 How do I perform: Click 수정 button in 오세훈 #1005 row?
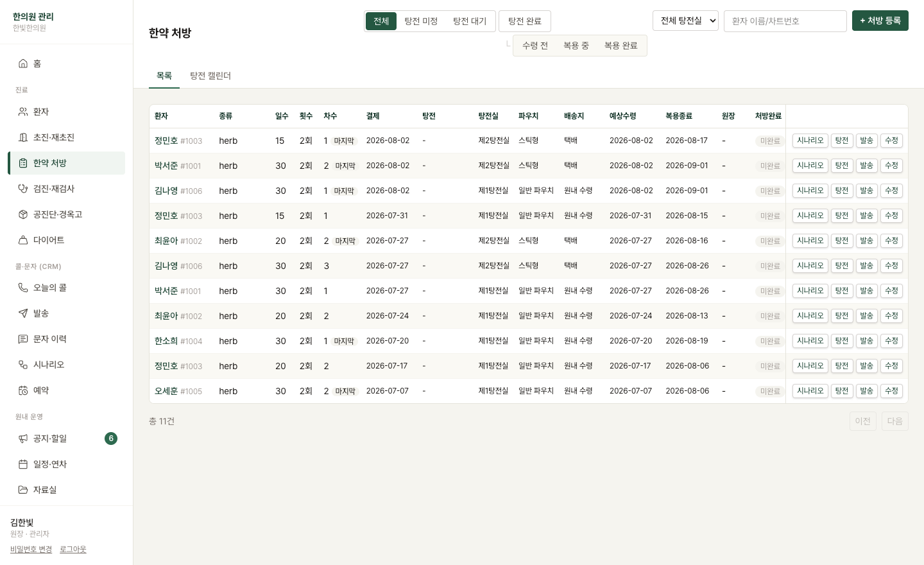click(x=892, y=391)
